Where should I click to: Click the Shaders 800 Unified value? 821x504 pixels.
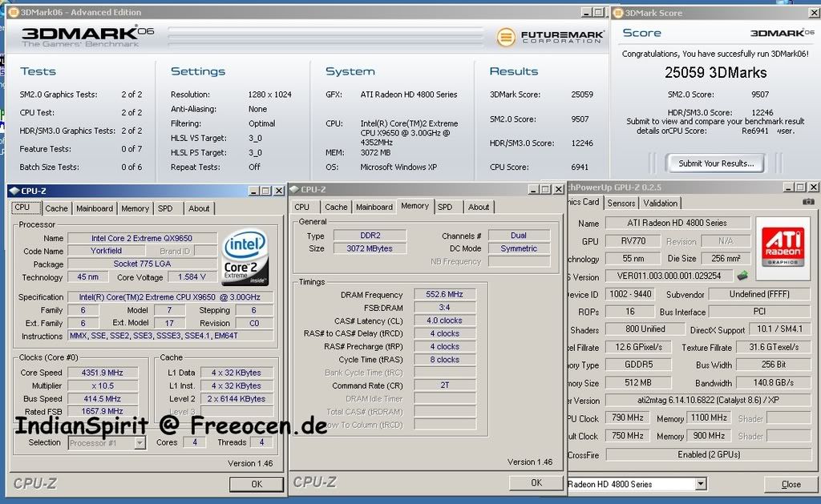(x=645, y=329)
